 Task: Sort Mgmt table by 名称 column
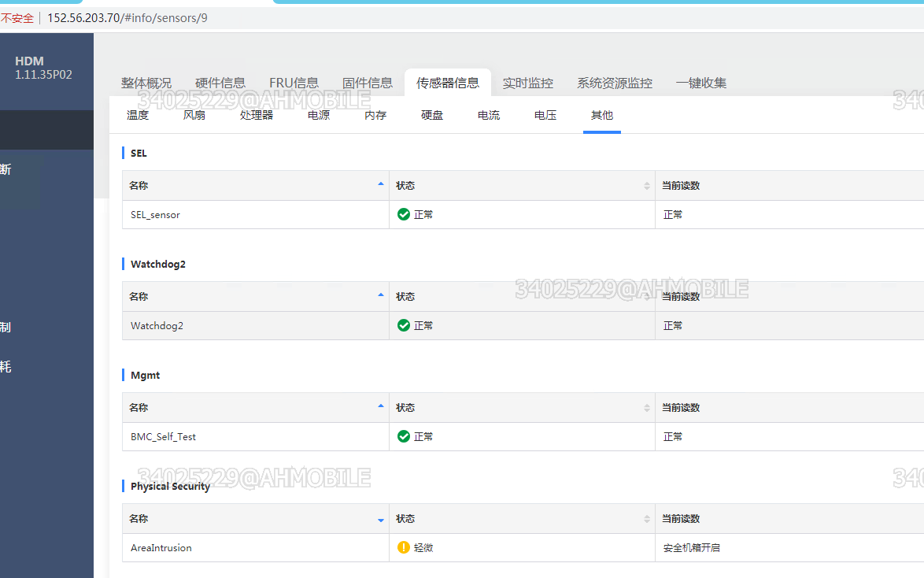pyautogui.click(x=256, y=408)
